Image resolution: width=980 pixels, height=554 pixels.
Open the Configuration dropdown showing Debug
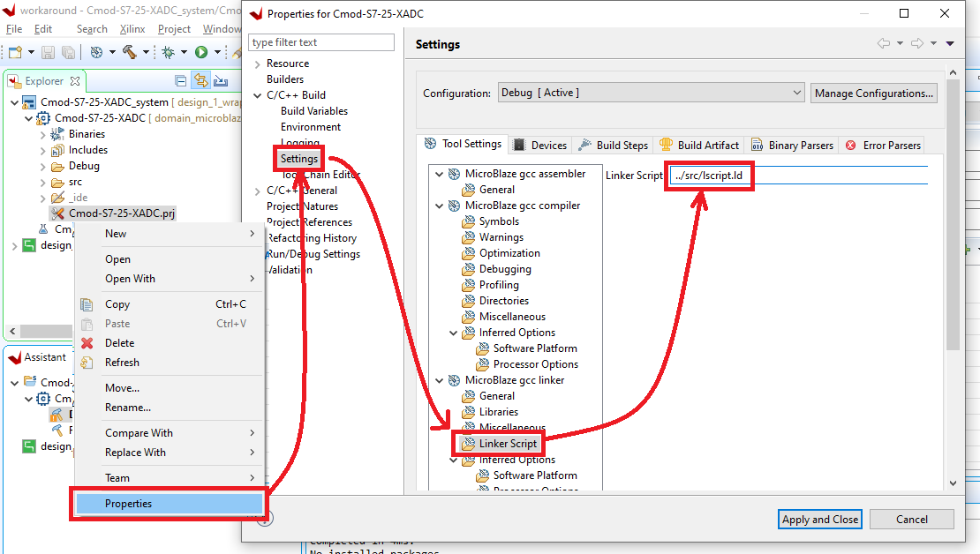coord(652,93)
